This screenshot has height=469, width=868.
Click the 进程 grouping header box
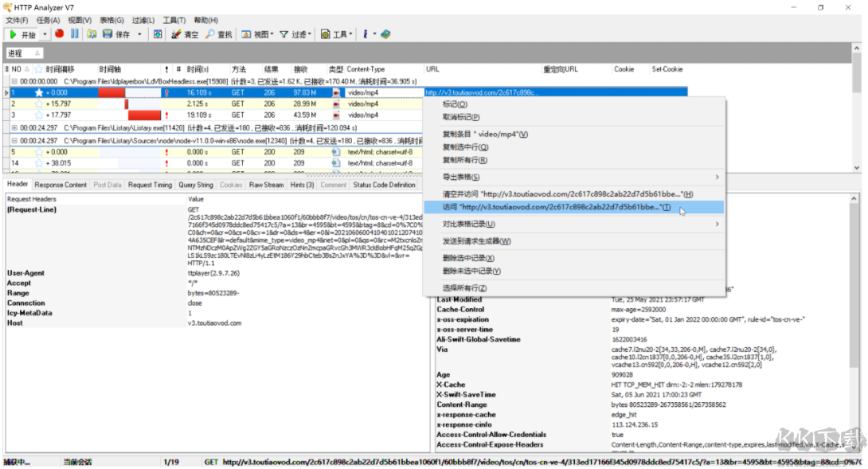coord(24,53)
